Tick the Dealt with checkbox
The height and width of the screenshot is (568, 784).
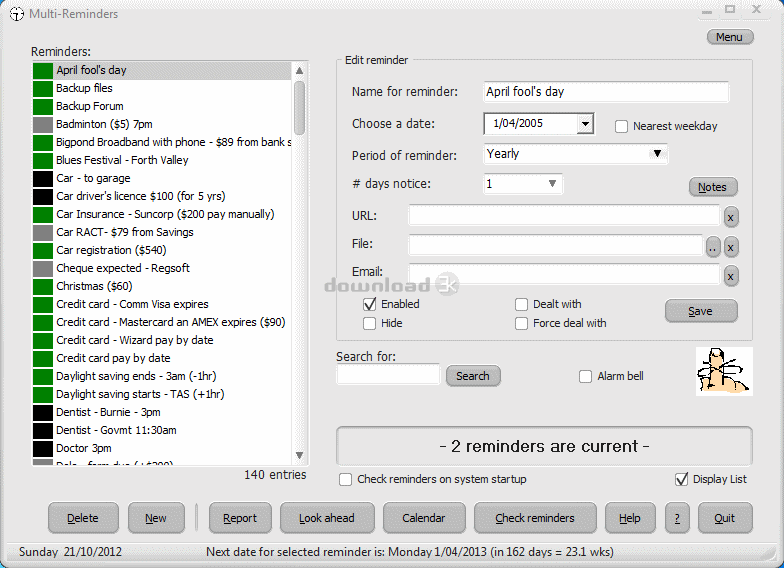click(522, 304)
